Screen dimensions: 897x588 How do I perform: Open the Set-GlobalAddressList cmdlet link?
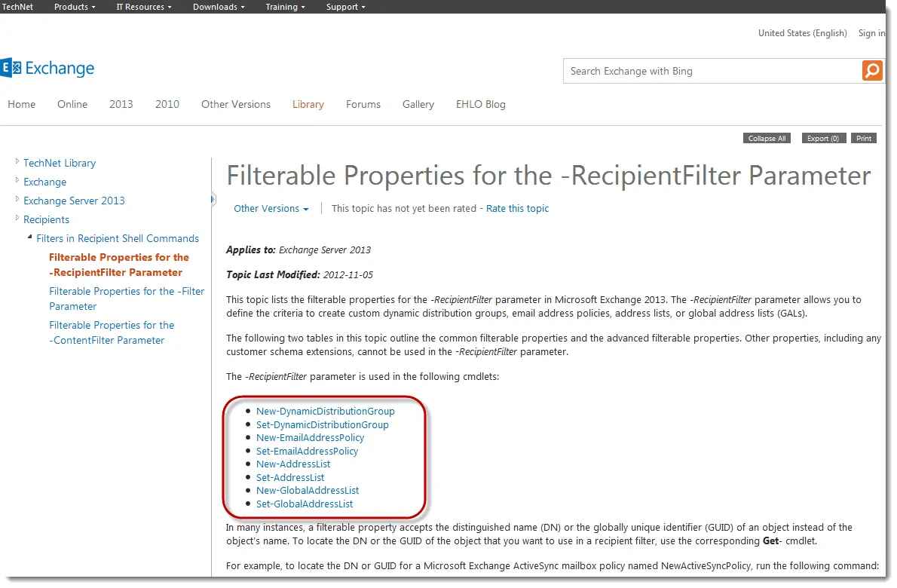coord(305,504)
